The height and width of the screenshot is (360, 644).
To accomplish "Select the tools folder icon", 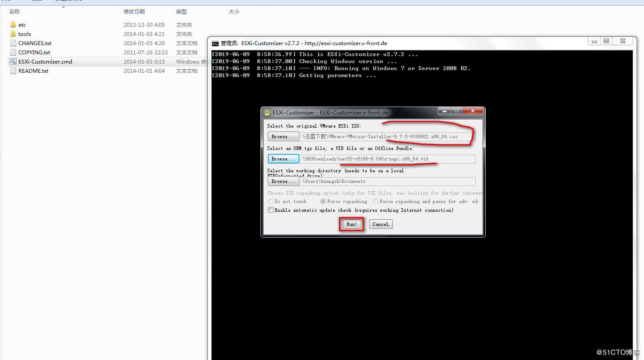I will coord(13,34).
